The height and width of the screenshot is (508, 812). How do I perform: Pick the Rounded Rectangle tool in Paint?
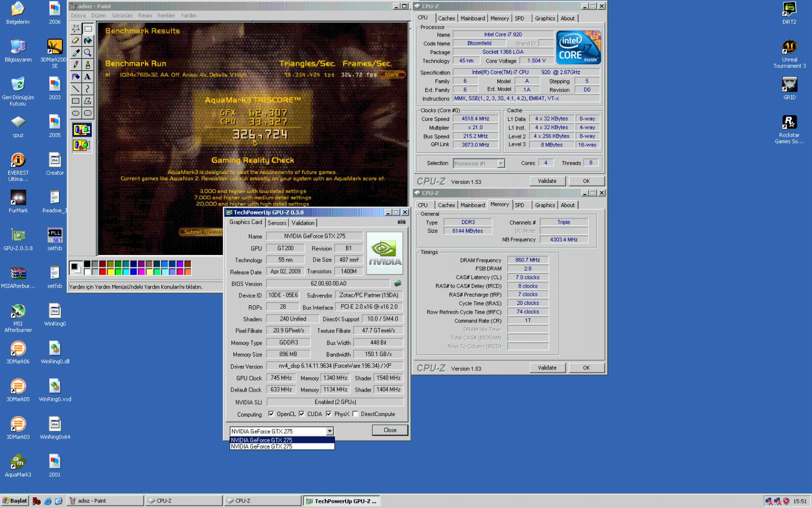(88, 113)
